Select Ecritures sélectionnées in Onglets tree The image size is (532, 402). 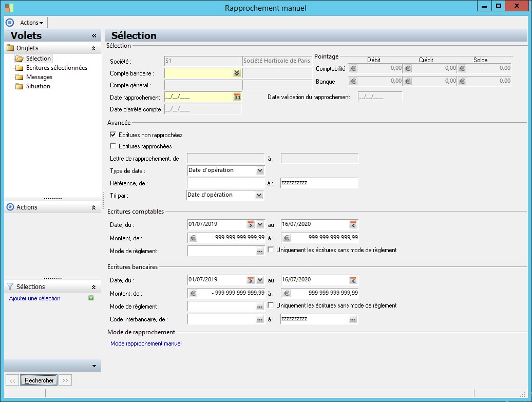pyautogui.click(x=56, y=68)
